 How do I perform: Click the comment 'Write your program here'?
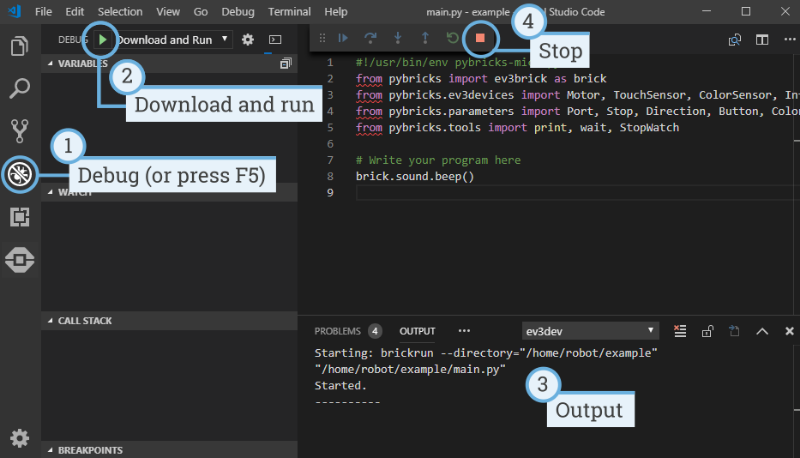(438, 160)
